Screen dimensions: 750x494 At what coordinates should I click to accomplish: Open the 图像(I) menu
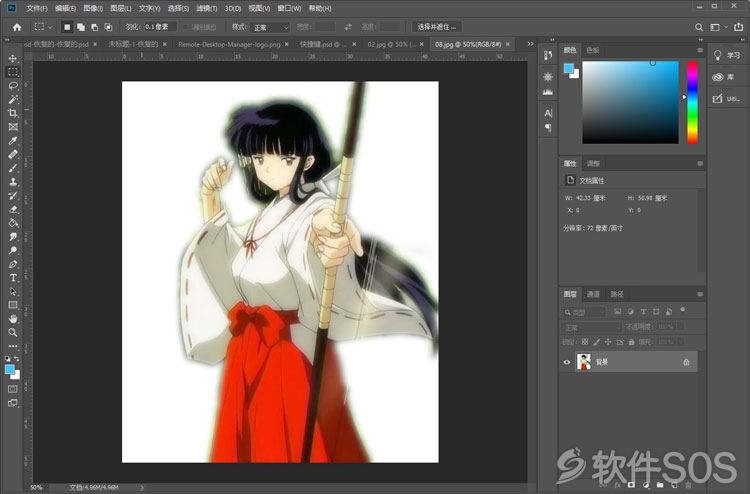pyautogui.click(x=93, y=8)
